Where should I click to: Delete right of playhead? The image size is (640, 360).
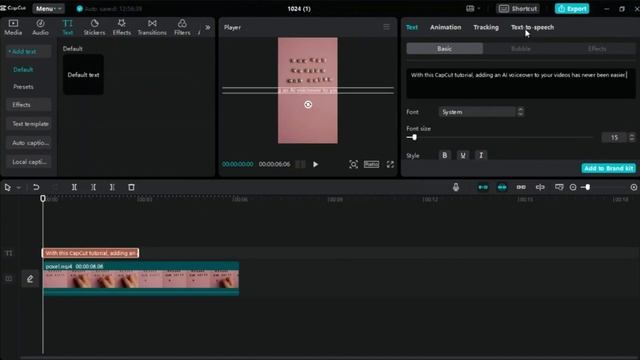112,187
